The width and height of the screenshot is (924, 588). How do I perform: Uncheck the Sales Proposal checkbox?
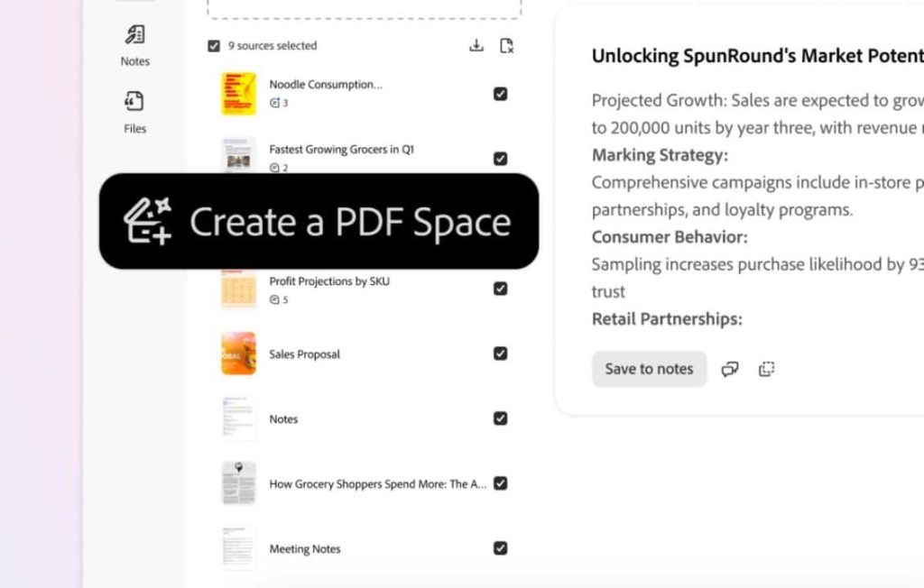(x=500, y=354)
